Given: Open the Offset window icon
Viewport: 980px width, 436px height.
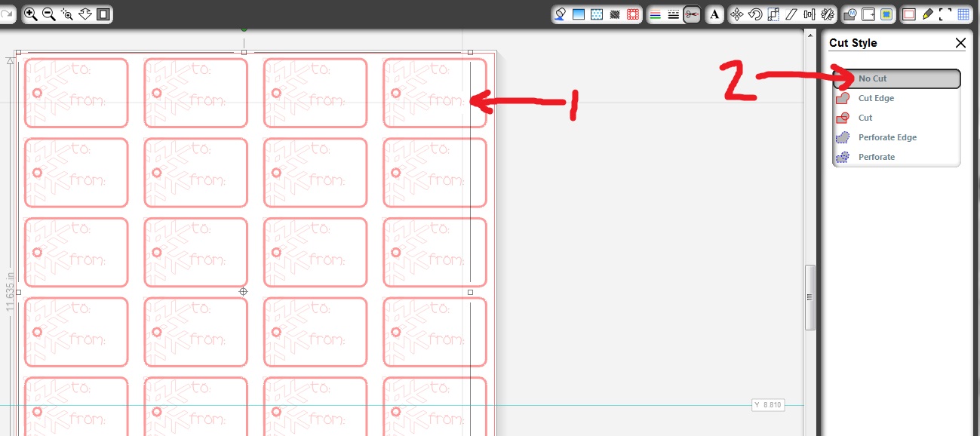Looking at the screenshot, I should click(x=868, y=14).
